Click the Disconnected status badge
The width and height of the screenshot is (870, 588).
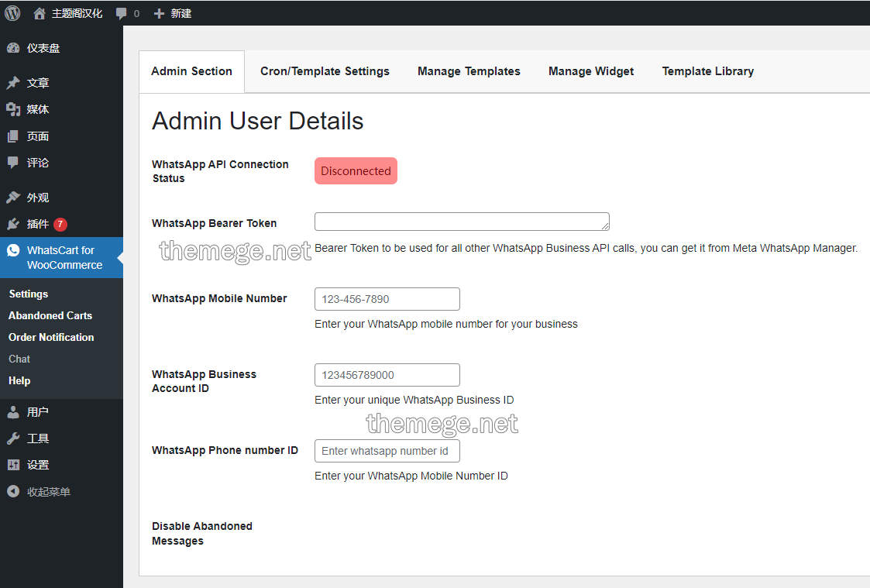(x=356, y=171)
